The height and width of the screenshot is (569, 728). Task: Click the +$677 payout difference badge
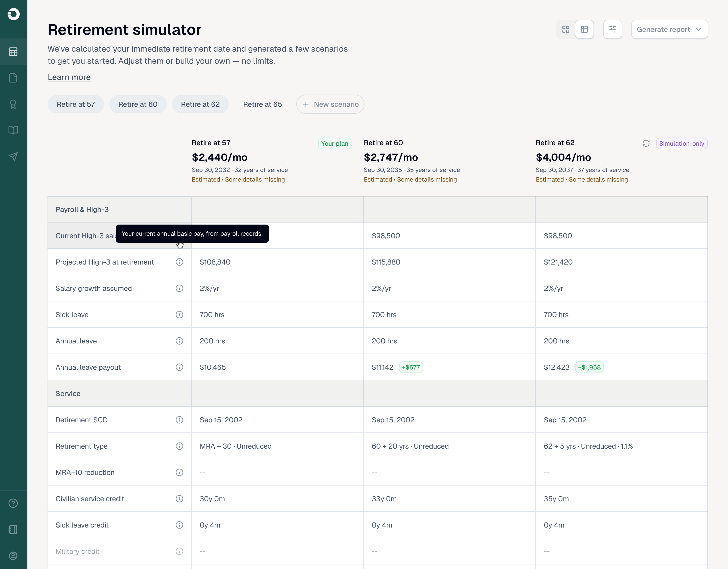pyautogui.click(x=411, y=367)
